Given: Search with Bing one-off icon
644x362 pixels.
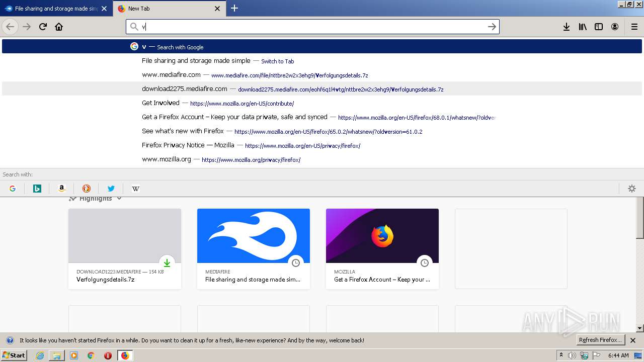Looking at the screenshot, I should pos(37,189).
